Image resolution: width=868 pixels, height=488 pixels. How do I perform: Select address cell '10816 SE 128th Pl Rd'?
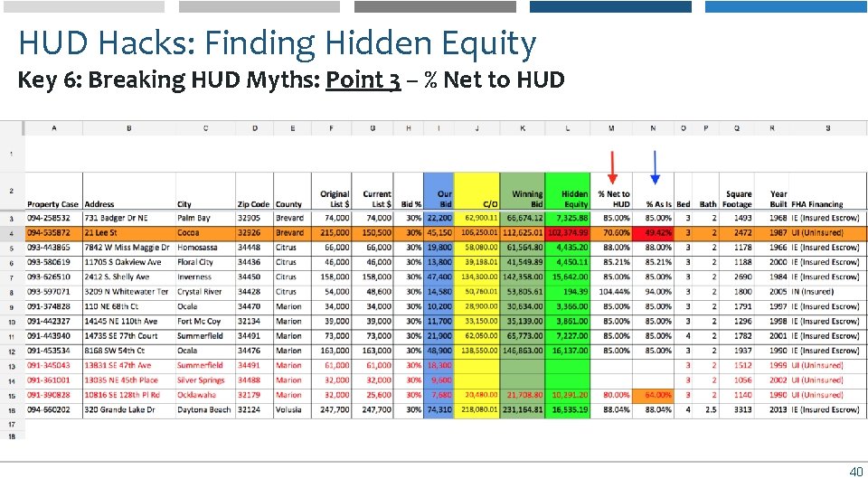point(129,395)
